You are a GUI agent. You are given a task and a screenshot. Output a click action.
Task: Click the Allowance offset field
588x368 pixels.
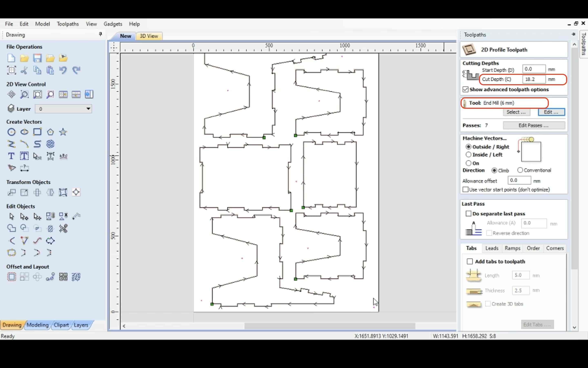click(519, 180)
